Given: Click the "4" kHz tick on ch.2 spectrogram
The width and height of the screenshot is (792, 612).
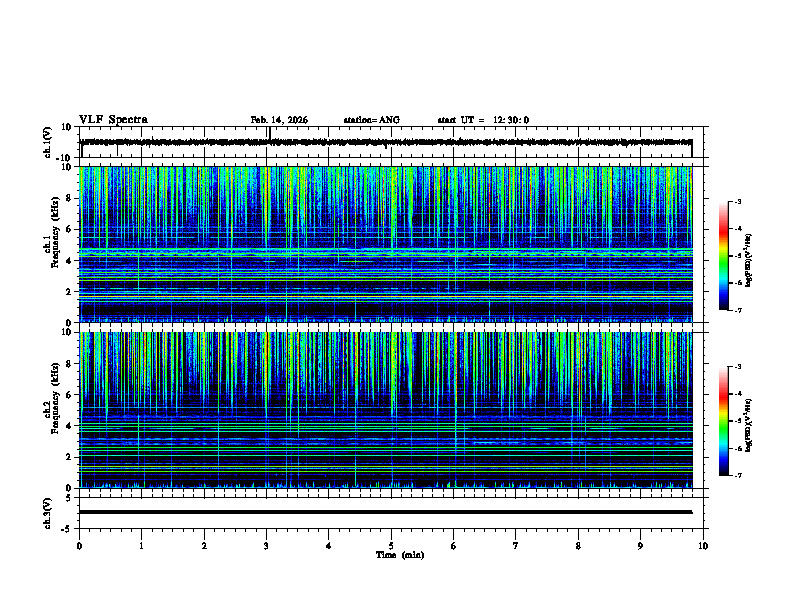Looking at the screenshot, I should pos(70,426).
